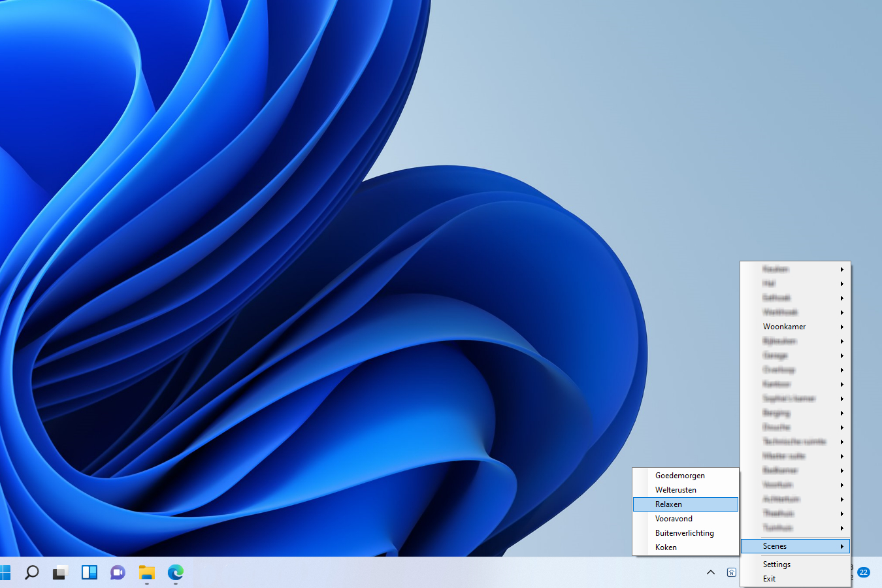
Task: Launch Microsoft Edge from the taskbar
Action: [x=175, y=573]
